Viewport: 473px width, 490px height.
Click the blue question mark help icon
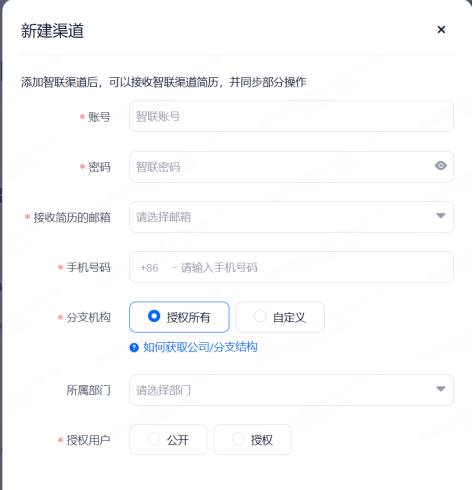134,348
